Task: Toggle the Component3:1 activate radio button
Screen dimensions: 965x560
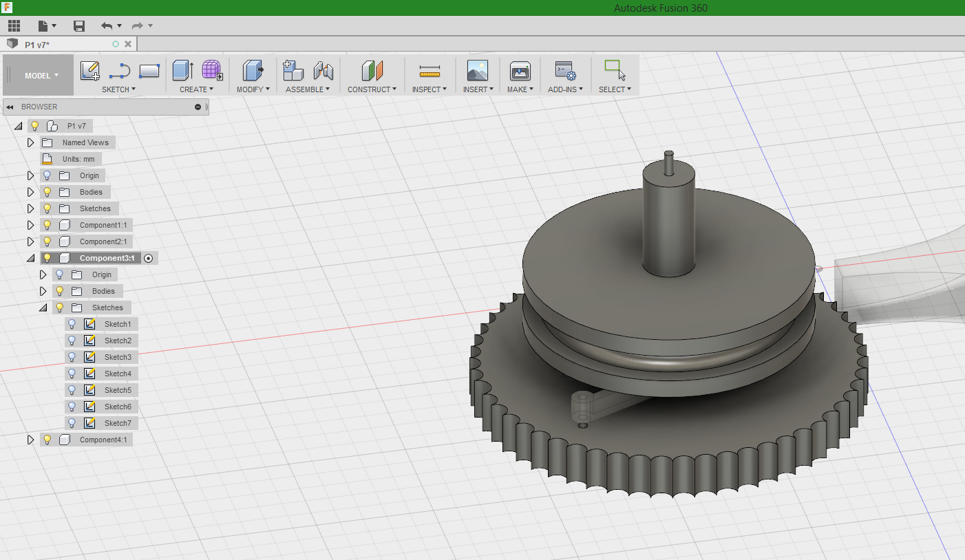Action: 148,258
